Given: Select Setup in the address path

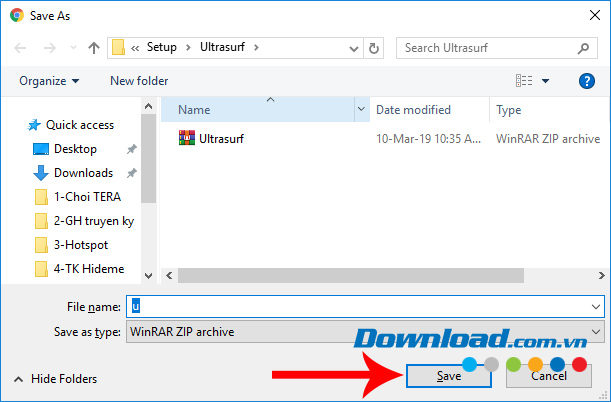Looking at the screenshot, I should click(x=161, y=47).
